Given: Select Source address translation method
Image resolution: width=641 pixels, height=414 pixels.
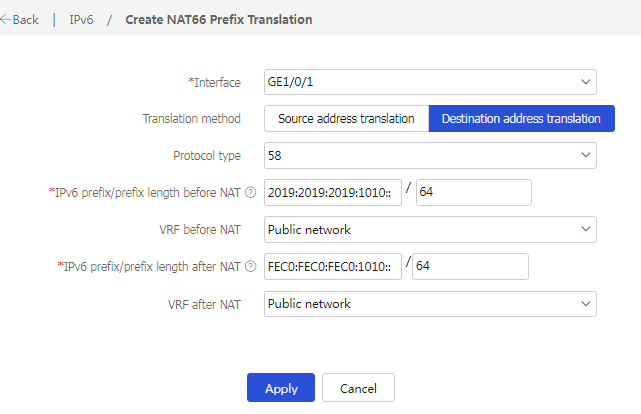Looking at the screenshot, I should click(346, 119).
